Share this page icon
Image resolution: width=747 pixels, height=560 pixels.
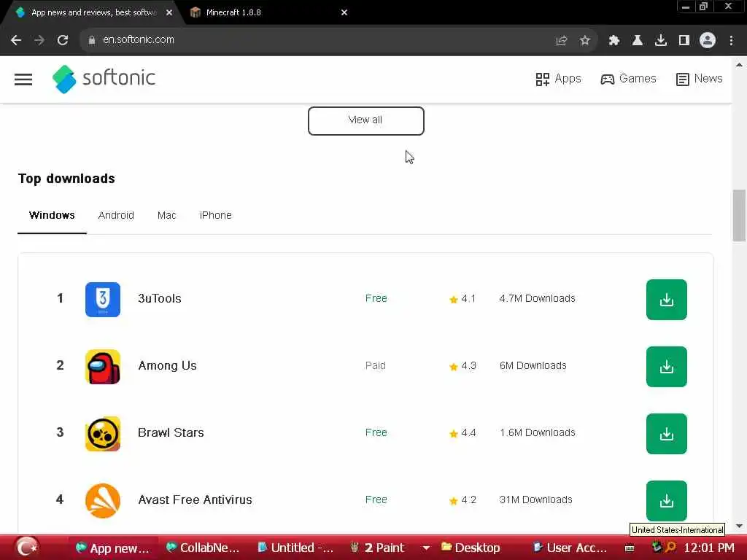(x=561, y=41)
